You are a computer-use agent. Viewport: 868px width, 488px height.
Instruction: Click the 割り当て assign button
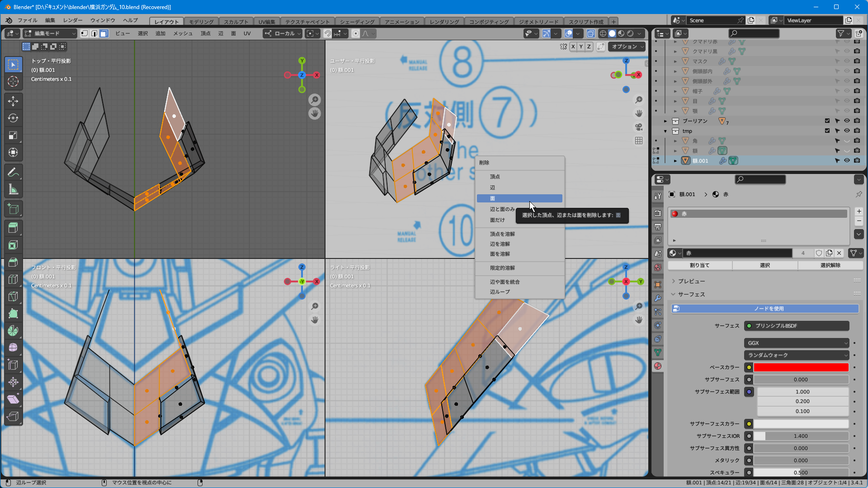tap(699, 265)
